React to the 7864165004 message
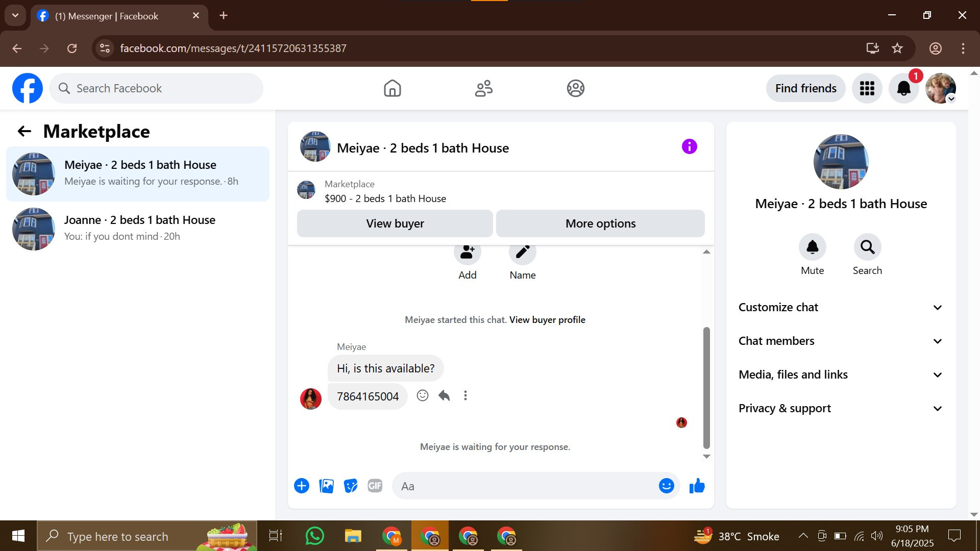Screen dimensions: 980x551 click(x=422, y=396)
